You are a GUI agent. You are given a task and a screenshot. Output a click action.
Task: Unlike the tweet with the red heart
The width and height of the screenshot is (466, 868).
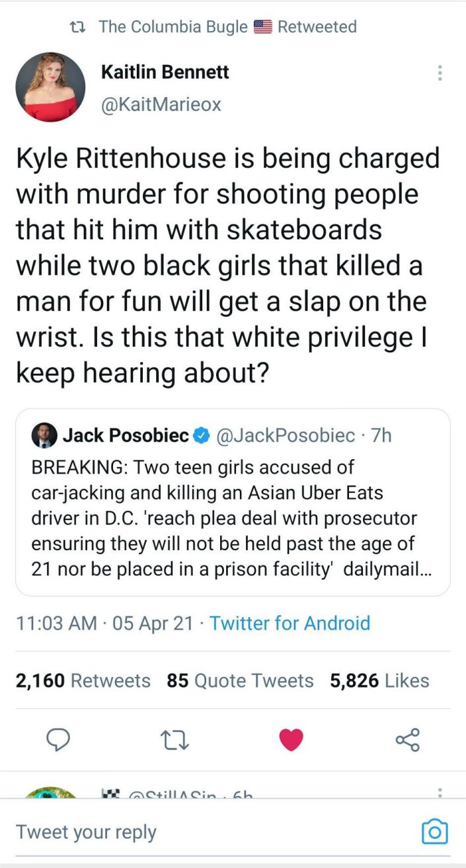point(291,739)
